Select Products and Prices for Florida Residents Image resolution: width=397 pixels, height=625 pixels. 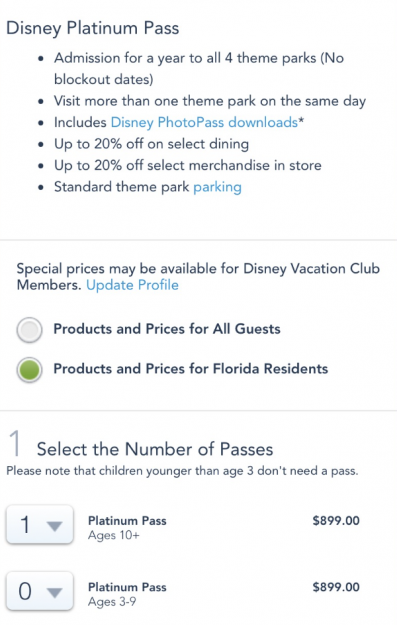pyautogui.click(x=29, y=369)
